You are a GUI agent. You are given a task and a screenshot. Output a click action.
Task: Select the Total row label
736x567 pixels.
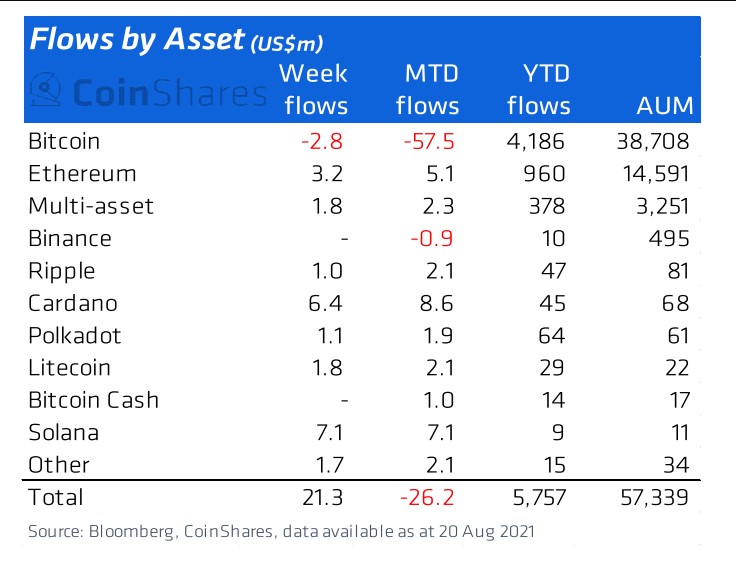click(x=57, y=497)
